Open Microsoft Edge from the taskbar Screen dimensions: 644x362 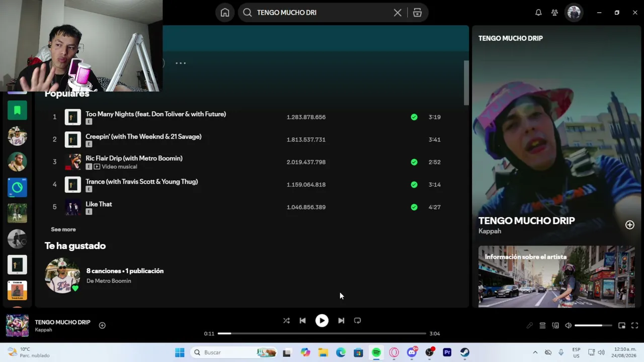(x=341, y=352)
